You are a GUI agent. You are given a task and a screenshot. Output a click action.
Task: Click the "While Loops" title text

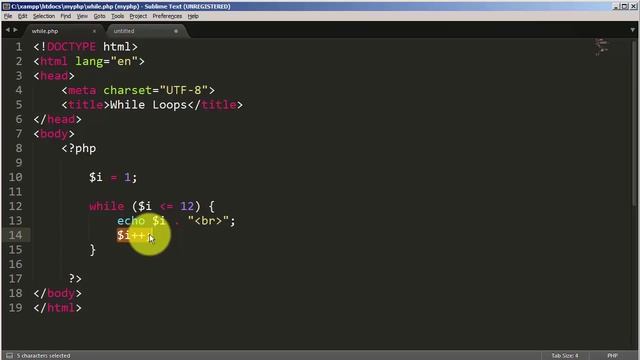click(148, 105)
